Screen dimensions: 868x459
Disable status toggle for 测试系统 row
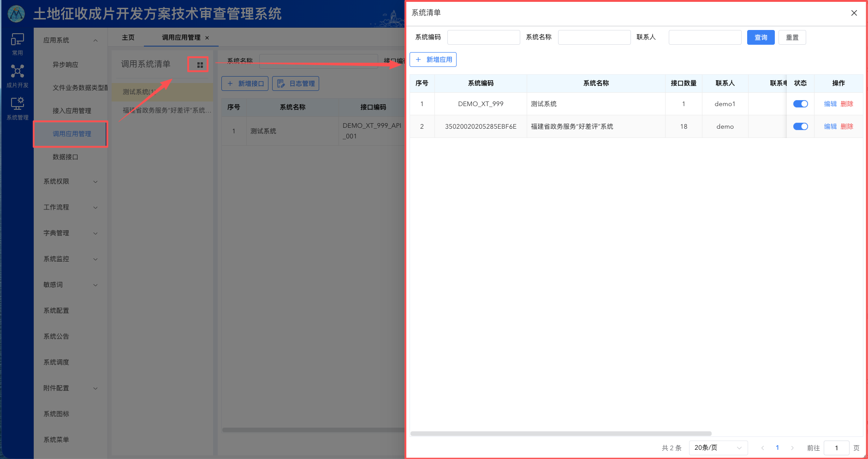(800, 104)
